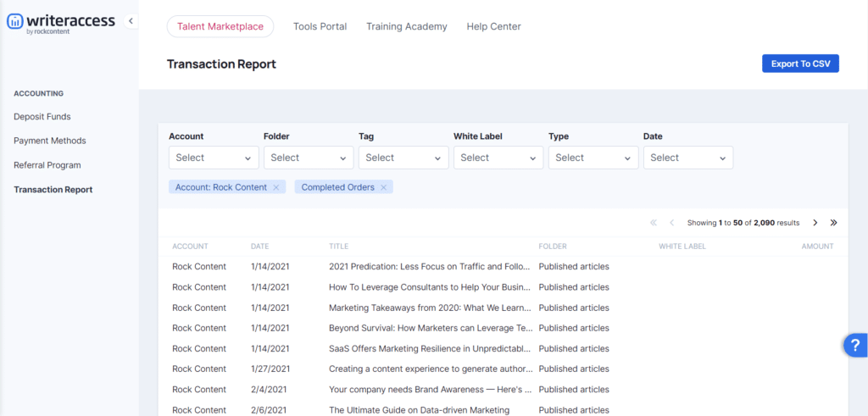Image resolution: width=868 pixels, height=416 pixels.
Task: Sort by the DATE column header
Action: (x=259, y=247)
